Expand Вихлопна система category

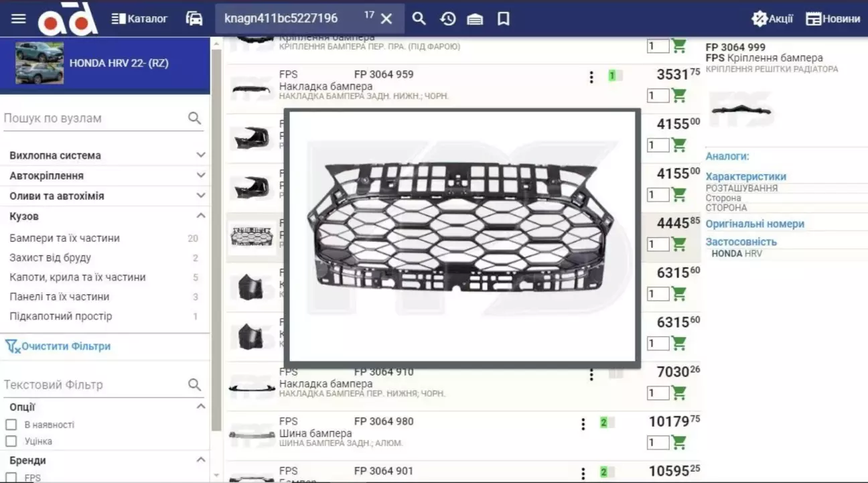pos(106,155)
